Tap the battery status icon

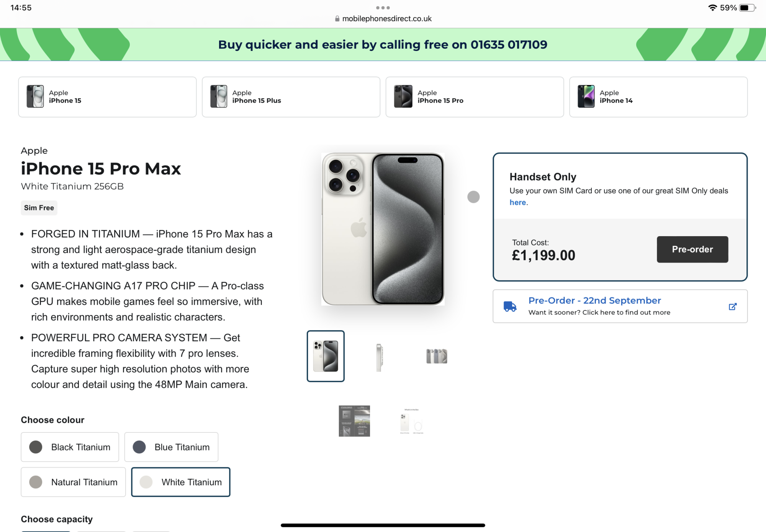click(747, 8)
